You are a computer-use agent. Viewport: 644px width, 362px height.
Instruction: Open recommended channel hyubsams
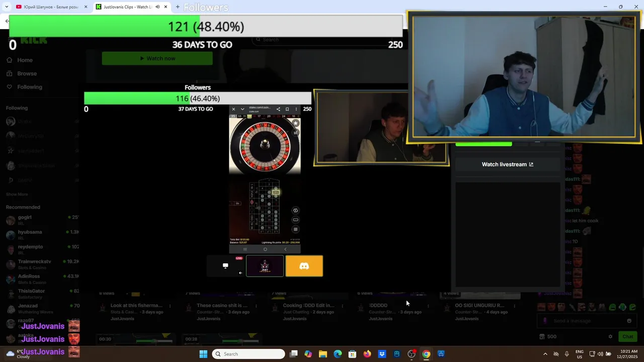point(42,234)
